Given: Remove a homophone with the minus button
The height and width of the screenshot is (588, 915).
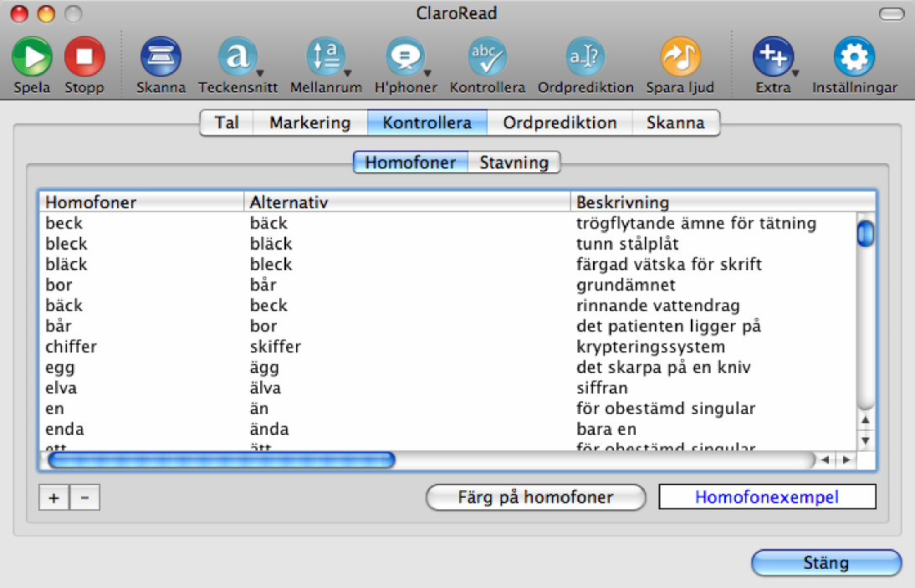Looking at the screenshot, I should tap(84, 498).
